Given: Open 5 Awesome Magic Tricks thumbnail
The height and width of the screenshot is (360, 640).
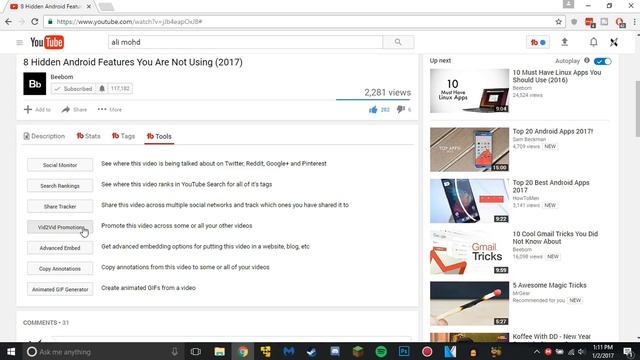Looking at the screenshot, I should pyautogui.click(x=469, y=303).
